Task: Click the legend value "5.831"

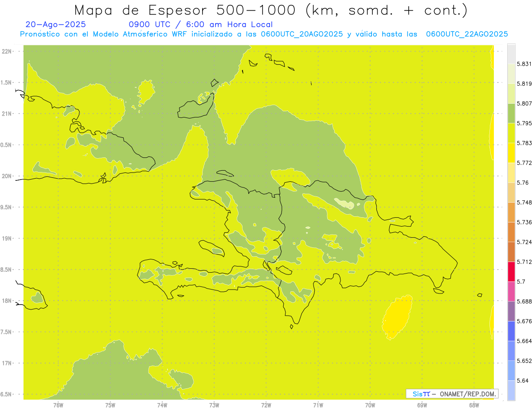Action: pos(524,64)
